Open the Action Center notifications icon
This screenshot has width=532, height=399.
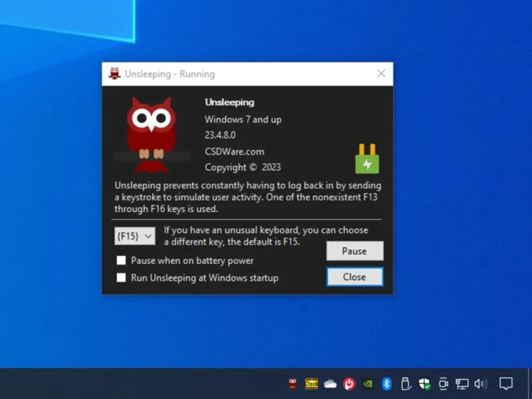506,384
